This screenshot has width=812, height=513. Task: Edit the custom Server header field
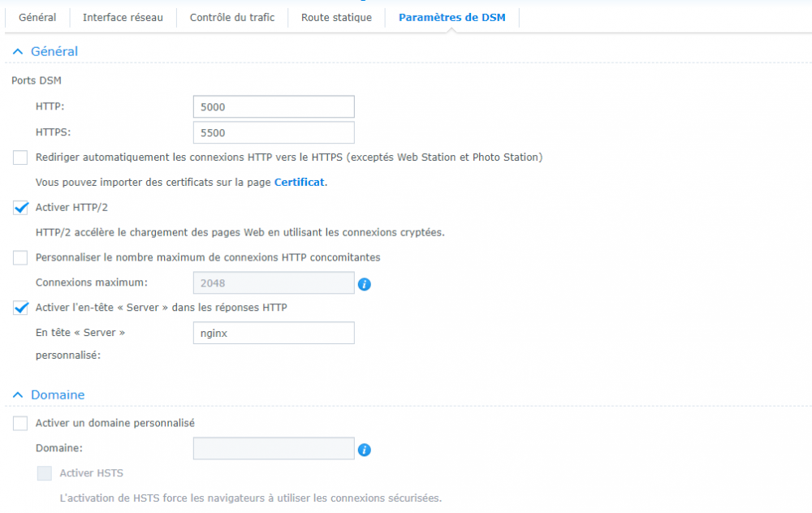tap(274, 333)
